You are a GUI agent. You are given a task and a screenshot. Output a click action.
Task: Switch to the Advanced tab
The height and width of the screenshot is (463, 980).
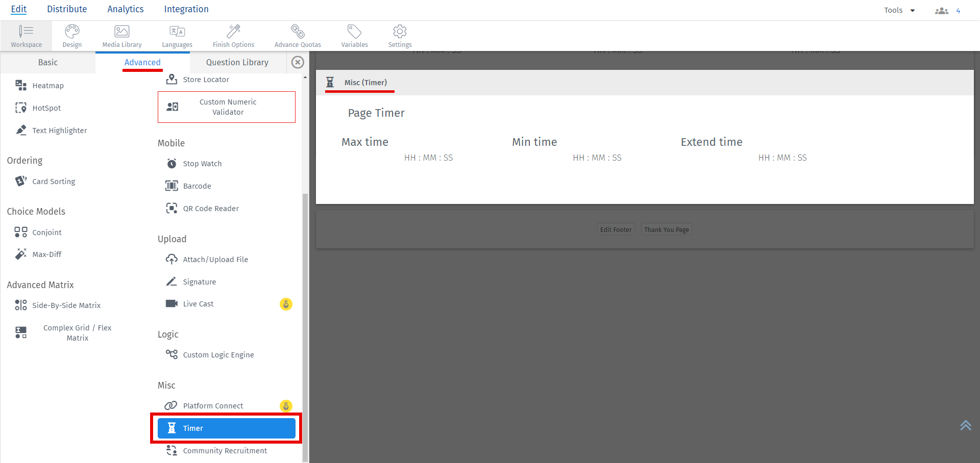click(142, 62)
